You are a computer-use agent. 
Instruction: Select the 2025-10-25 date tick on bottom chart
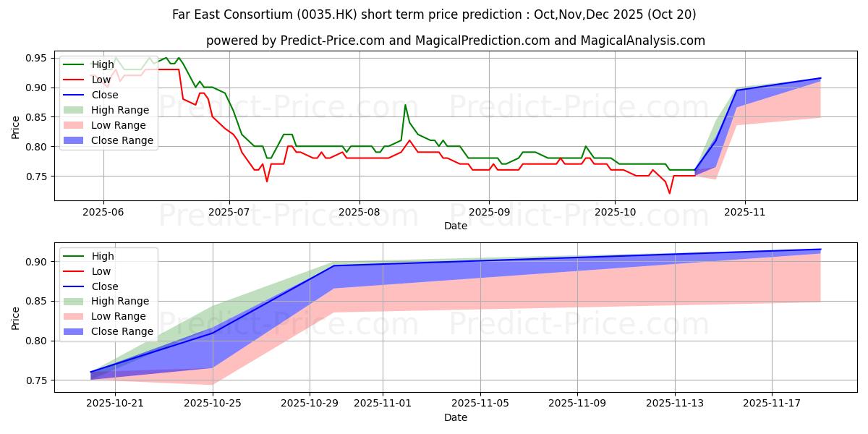click(x=213, y=404)
